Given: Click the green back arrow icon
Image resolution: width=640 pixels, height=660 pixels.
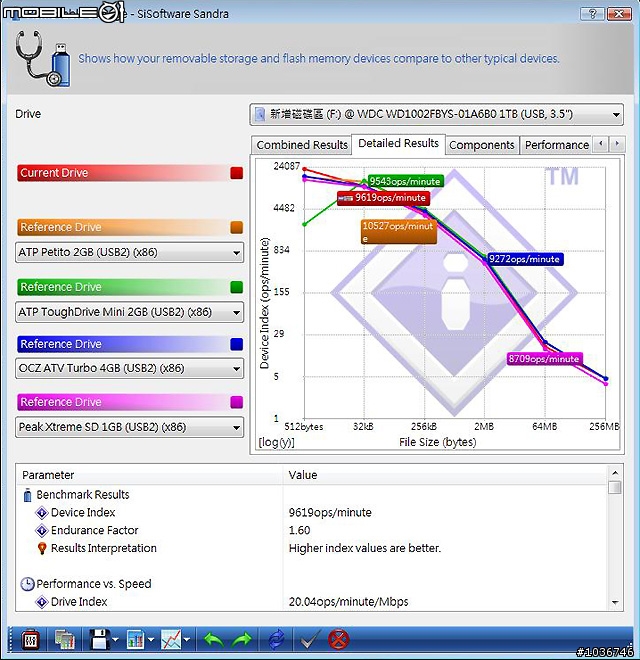Looking at the screenshot, I should 214,640.
